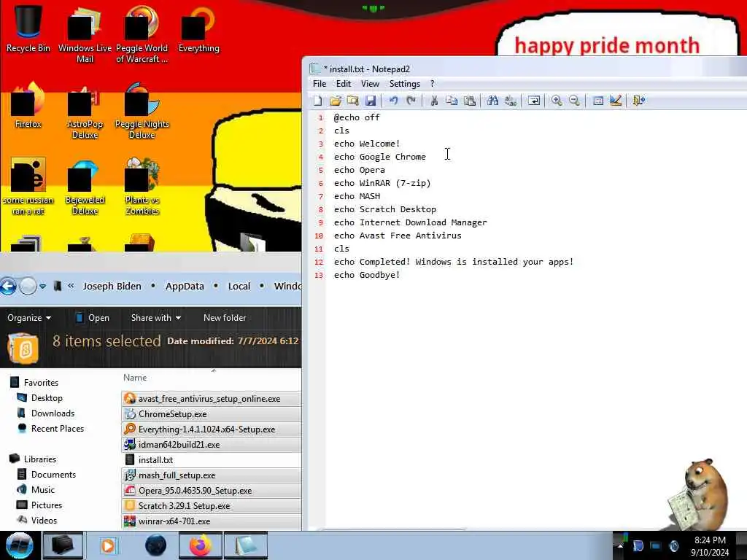Open Desktop in the navigation pane
Viewport: 747px width, 560px height.
click(x=47, y=397)
